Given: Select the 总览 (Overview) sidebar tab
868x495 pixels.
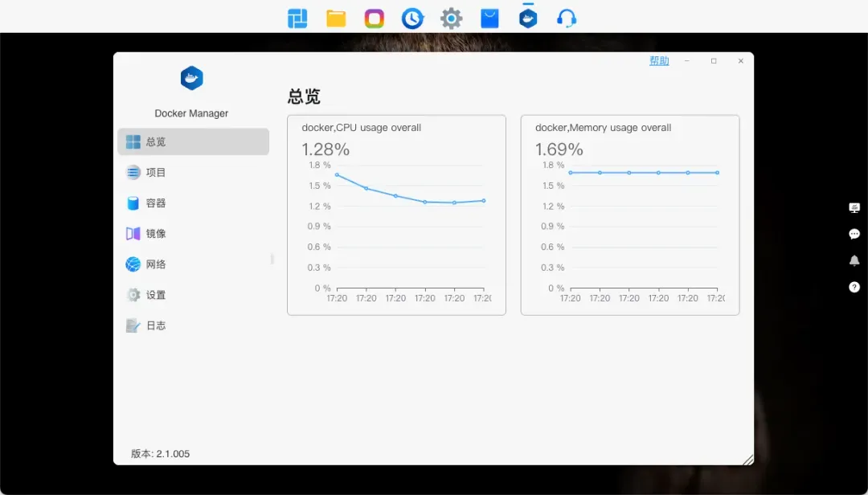Looking at the screenshot, I should click(x=155, y=142).
